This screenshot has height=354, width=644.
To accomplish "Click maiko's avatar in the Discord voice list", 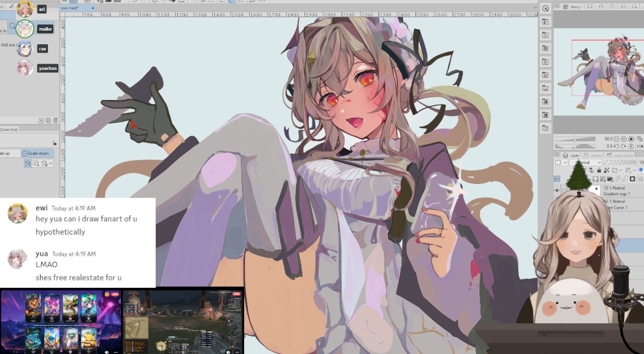I will (25, 29).
